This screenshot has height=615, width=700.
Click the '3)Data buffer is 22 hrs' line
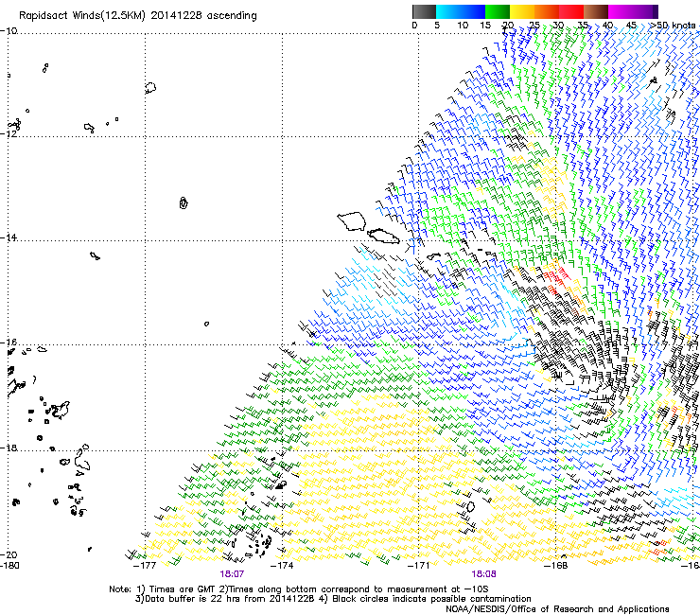pos(333,599)
